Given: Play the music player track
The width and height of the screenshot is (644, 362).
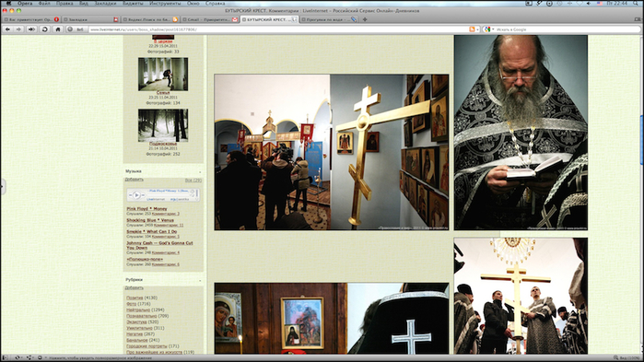Looking at the screenshot, I should click(x=136, y=195).
